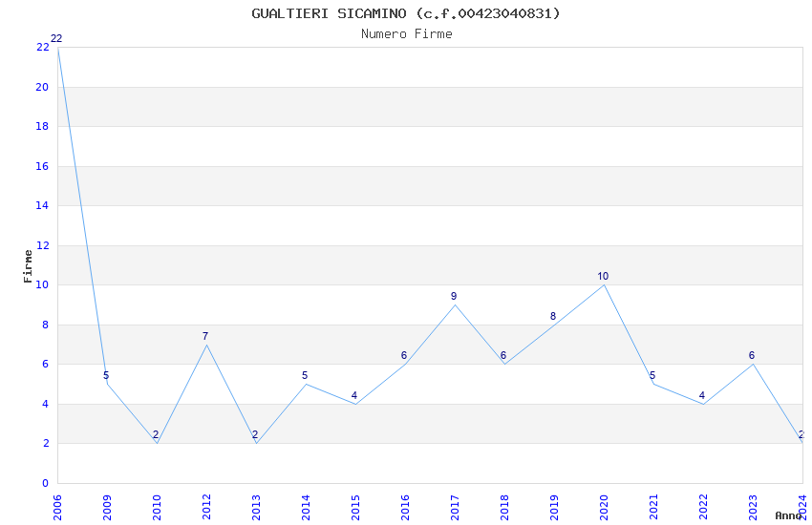Select y-axis tick label 16
Image resolution: width=812 pixels, height=525 pixels.
42,166
